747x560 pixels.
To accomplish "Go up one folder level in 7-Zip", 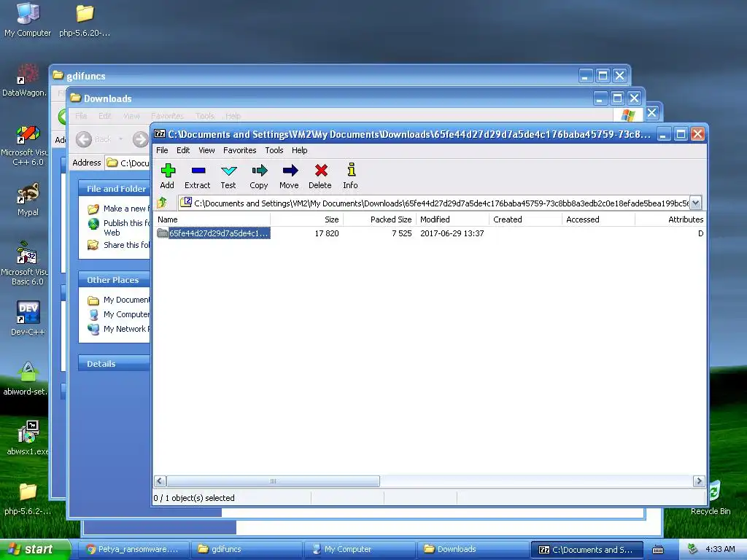I will point(163,203).
